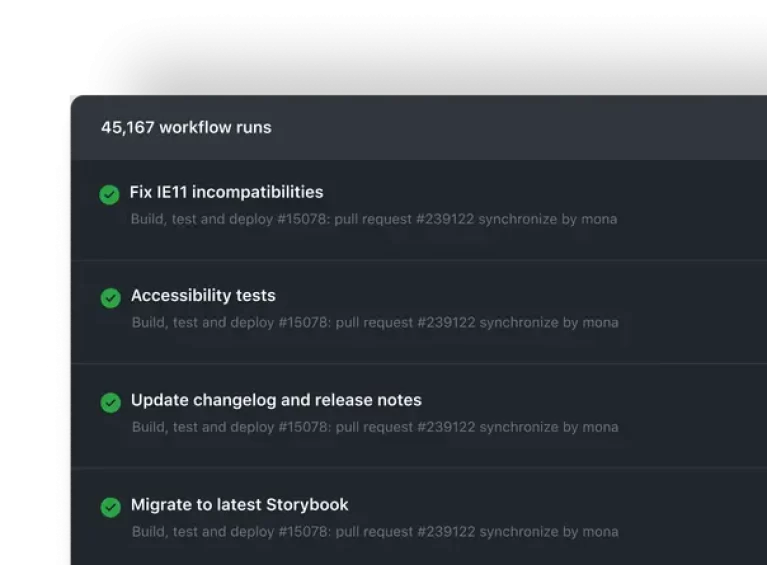The width and height of the screenshot is (767, 565).
Task: Click author mona under Accessibility tests
Action: [600, 323]
